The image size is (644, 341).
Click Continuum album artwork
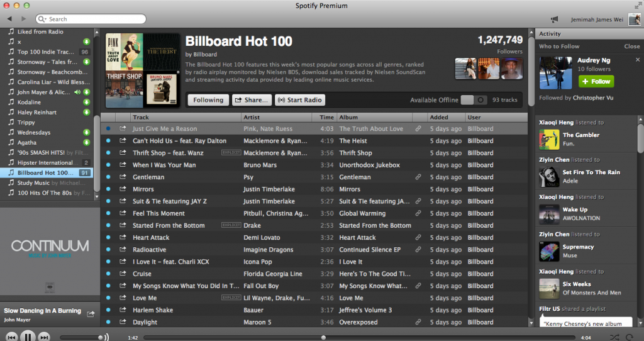[x=50, y=250]
